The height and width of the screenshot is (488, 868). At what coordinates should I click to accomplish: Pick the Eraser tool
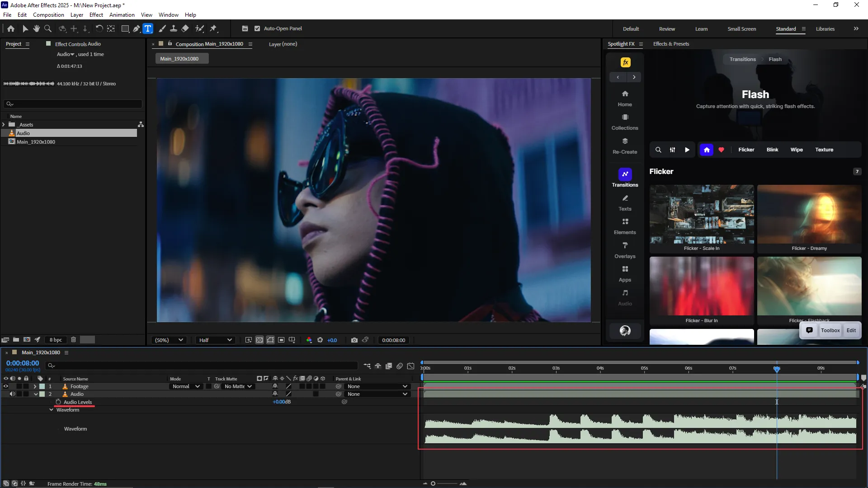[x=185, y=28]
